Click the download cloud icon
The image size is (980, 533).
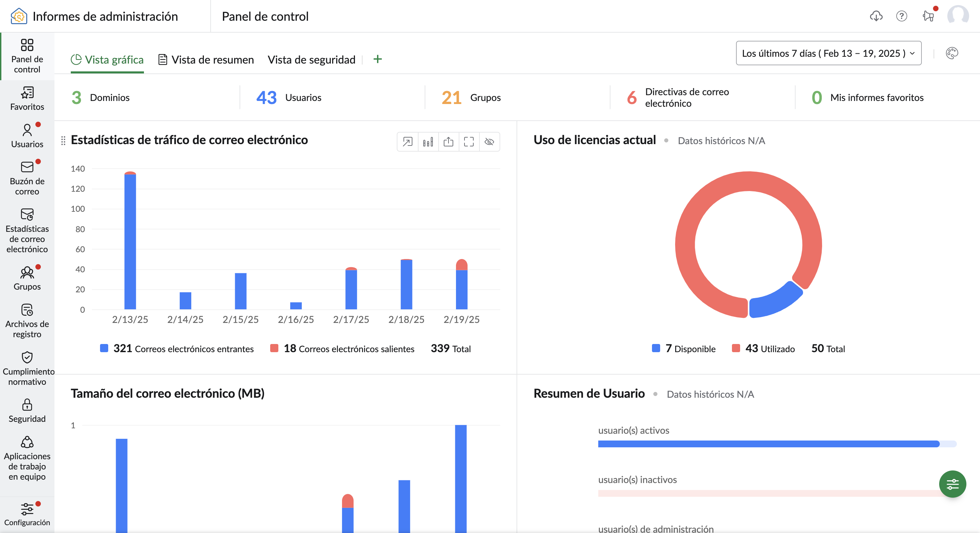[x=876, y=16]
